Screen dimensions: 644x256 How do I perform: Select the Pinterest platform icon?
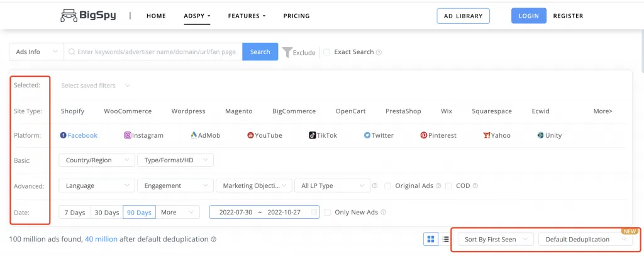(424, 135)
